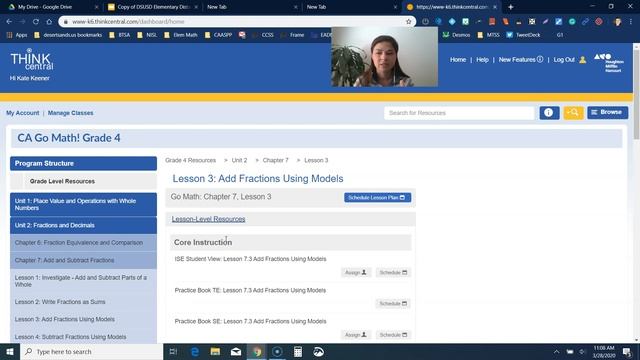The height and width of the screenshot is (360, 640).
Task: Click the browser back arrow
Action: (x=9, y=22)
